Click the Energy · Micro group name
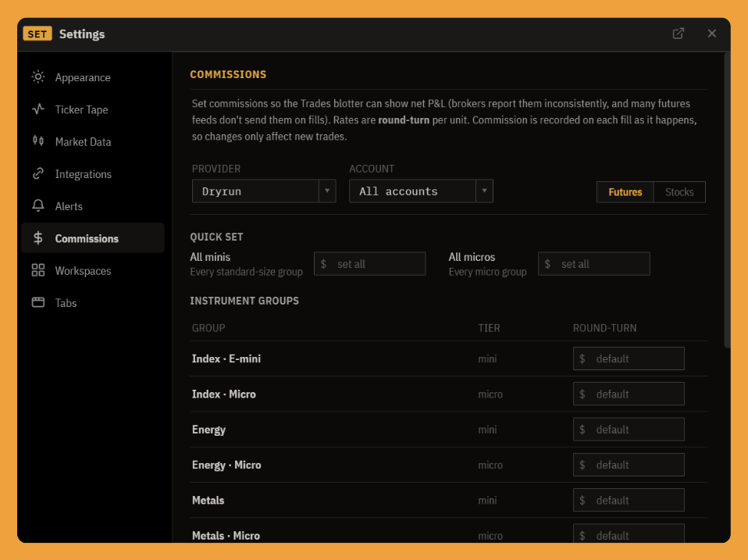 coord(226,465)
